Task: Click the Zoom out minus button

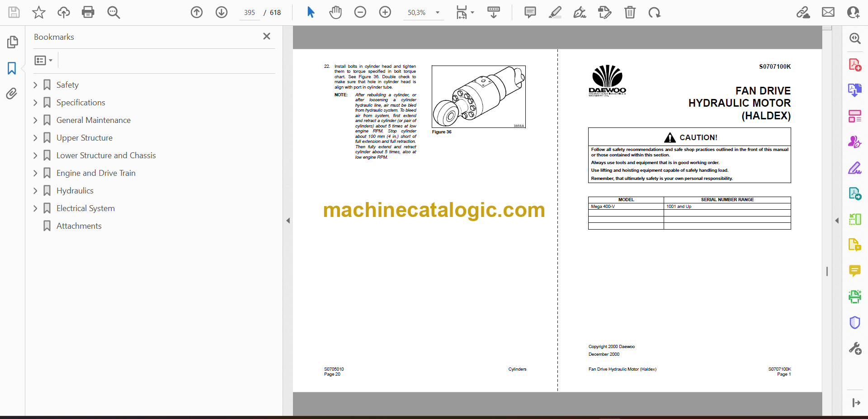Action: (360, 12)
